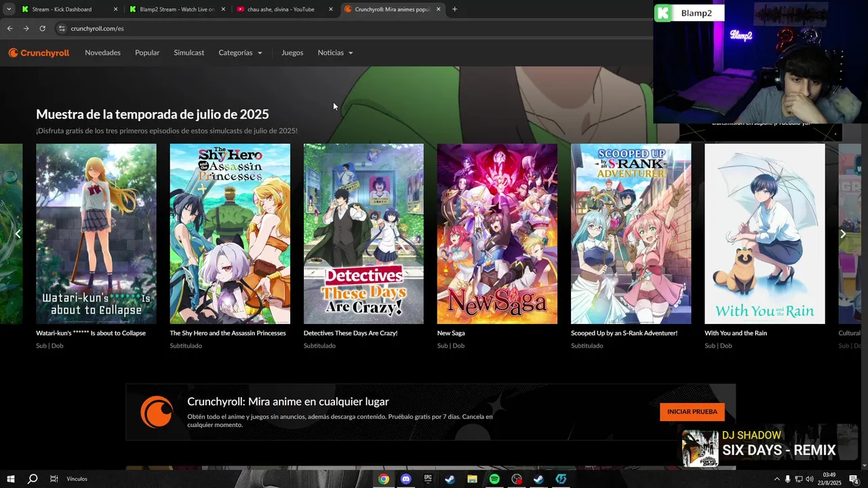
Task: Open the Scooped Up by an S-Rank Adventurer poster
Action: point(631,234)
